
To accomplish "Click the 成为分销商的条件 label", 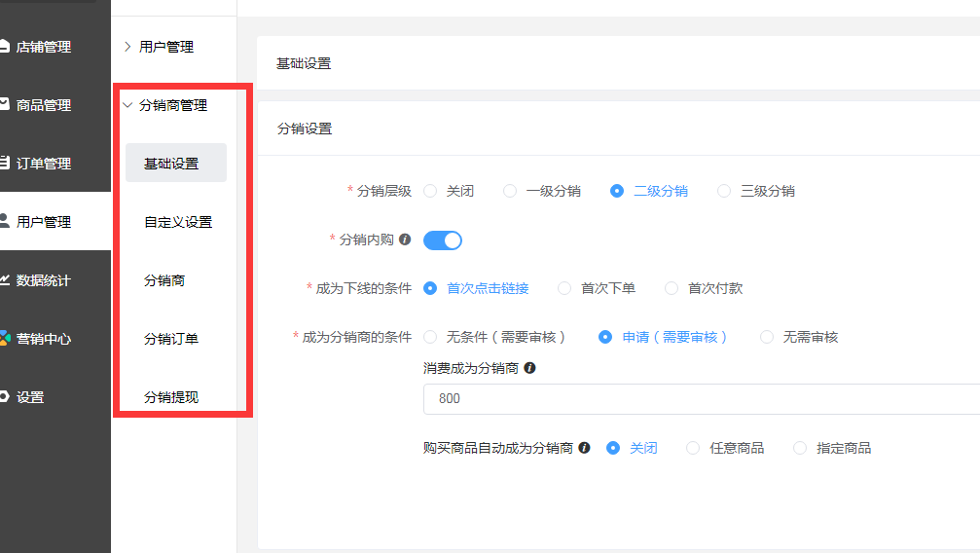I will [x=357, y=337].
